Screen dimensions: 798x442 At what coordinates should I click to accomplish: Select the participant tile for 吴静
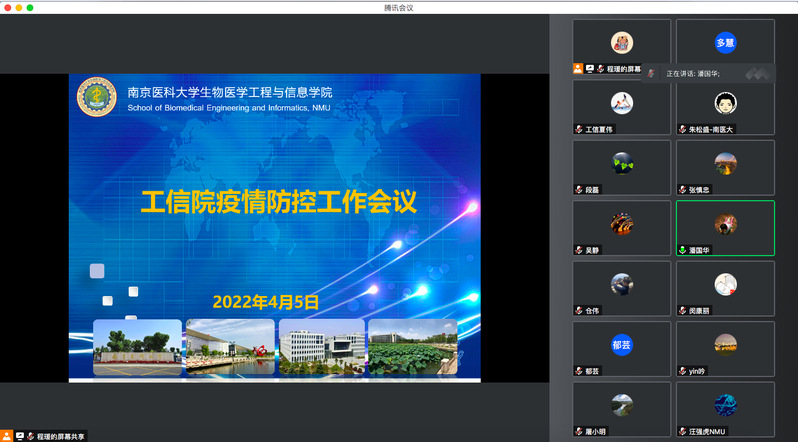(621, 228)
